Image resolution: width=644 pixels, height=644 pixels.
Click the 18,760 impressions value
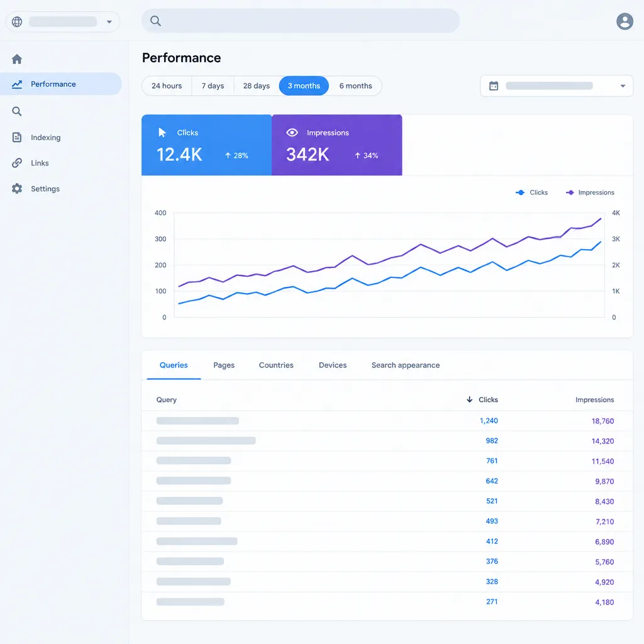(x=602, y=421)
